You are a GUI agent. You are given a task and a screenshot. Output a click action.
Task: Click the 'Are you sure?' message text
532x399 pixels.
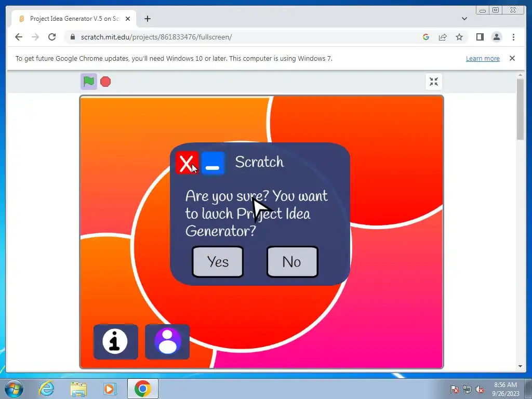257,214
